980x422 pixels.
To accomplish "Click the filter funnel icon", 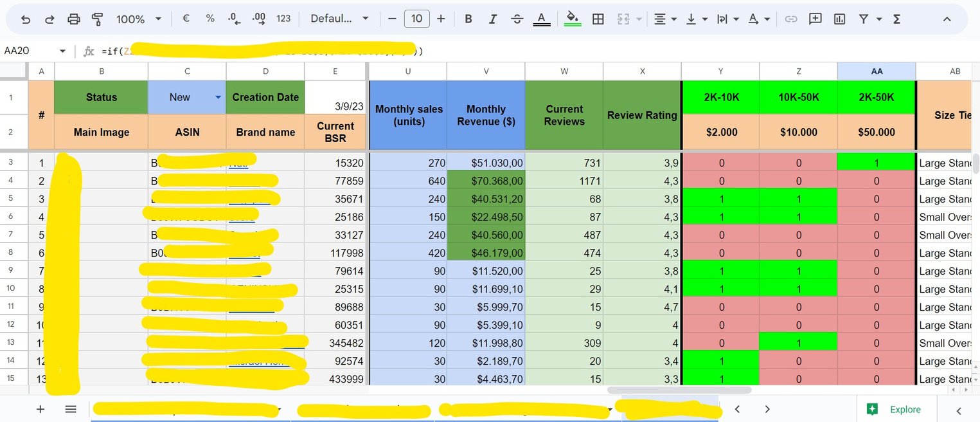I will click(x=864, y=19).
